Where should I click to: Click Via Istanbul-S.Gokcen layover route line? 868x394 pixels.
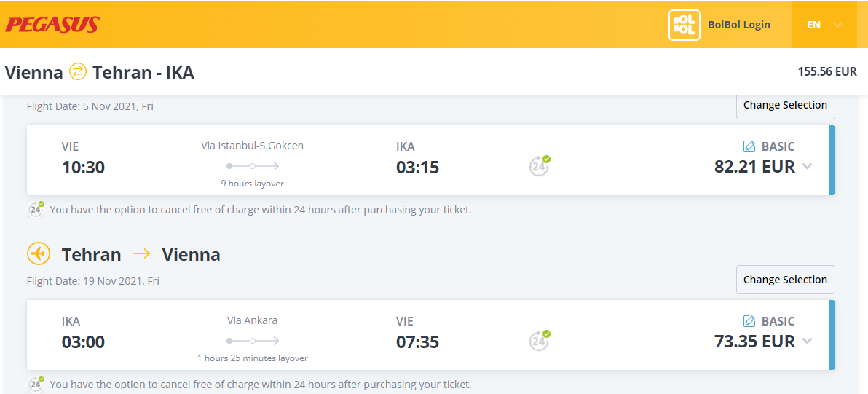click(253, 166)
